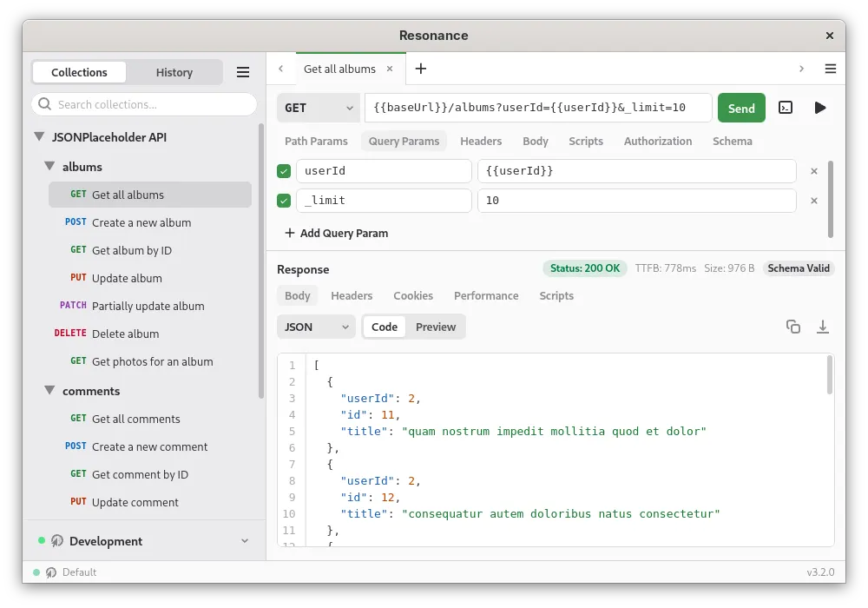This screenshot has width=868, height=608.
Task: Select the Query Params tab
Action: [x=404, y=142]
